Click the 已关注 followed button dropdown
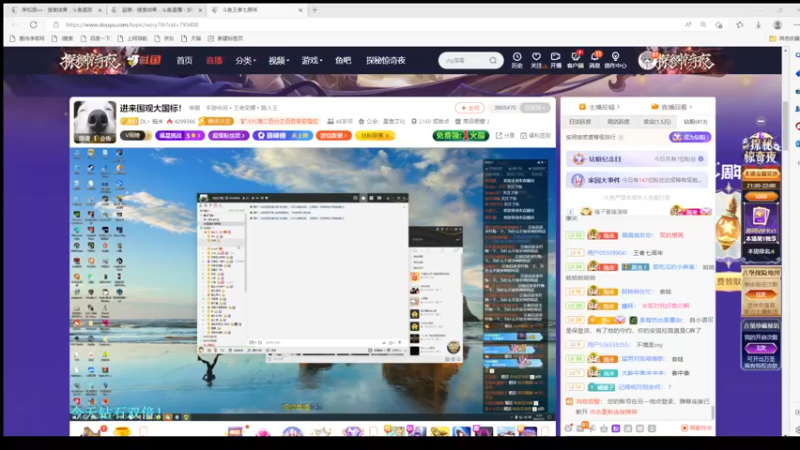Screen dimensions: 800x450 [535, 108]
